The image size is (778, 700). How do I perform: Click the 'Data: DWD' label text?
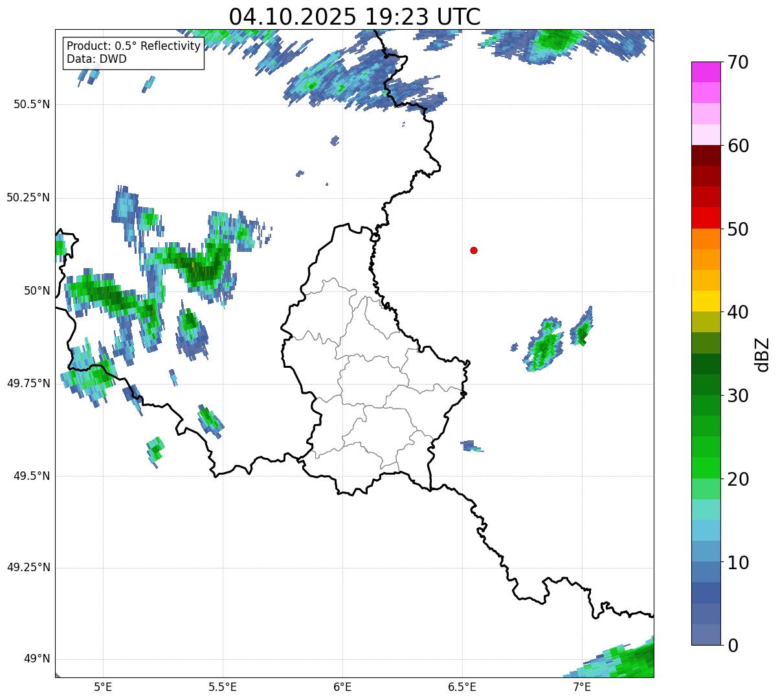pyautogui.click(x=97, y=59)
